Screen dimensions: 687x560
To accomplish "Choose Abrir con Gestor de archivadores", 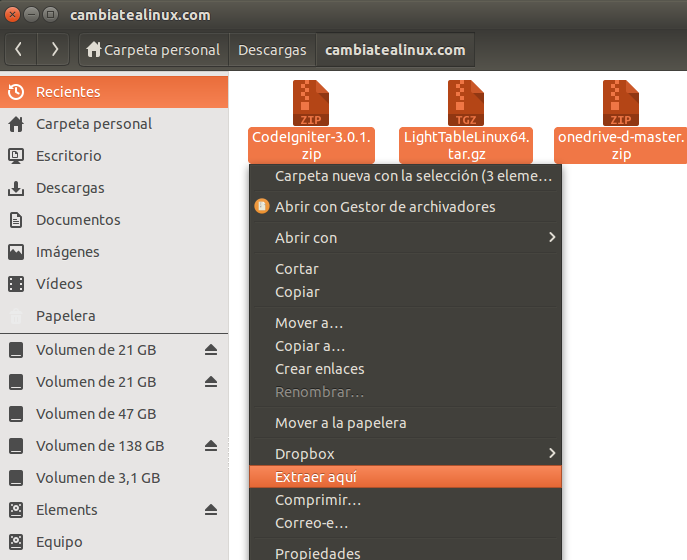I will 405,207.
